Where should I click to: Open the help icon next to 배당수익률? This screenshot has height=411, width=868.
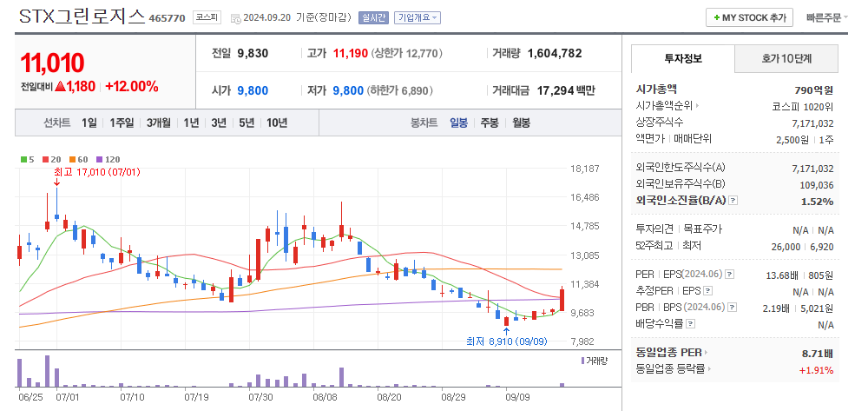[x=690, y=324]
